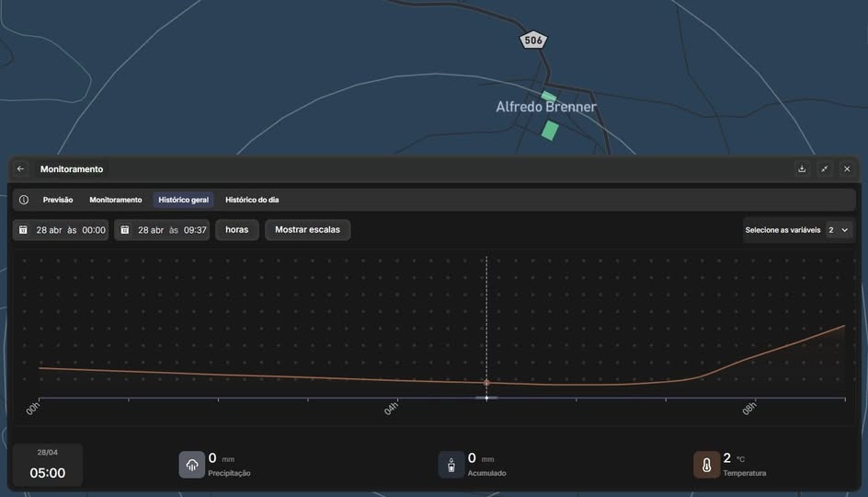This screenshot has width=868, height=497.
Task: Open the Histórico do dia tab
Action: [252, 200]
